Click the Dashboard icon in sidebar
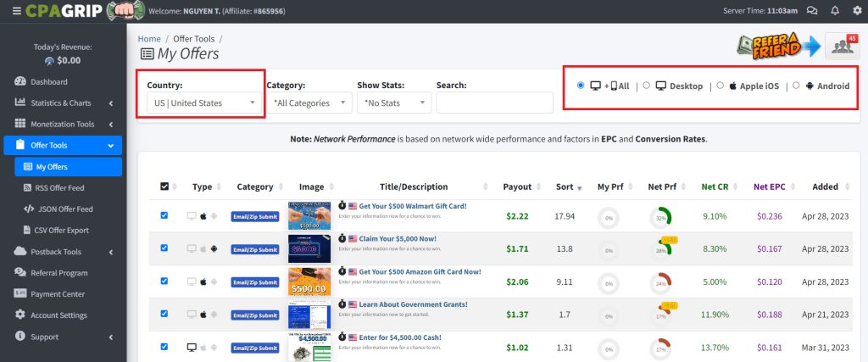The height and width of the screenshot is (362, 868). point(20,81)
